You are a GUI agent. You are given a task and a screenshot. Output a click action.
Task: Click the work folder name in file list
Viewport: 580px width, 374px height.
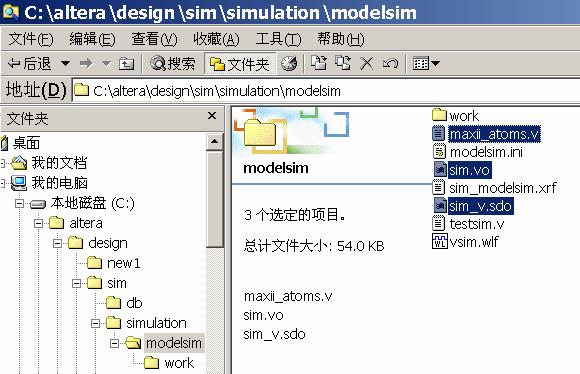click(x=464, y=116)
